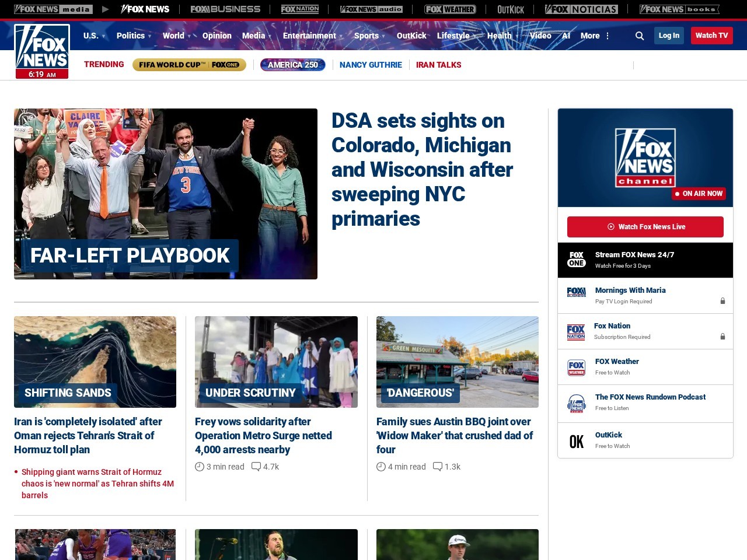Viewport: 747px width, 560px height.
Task: Click the America 250 trending badge
Action: (293, 65)
